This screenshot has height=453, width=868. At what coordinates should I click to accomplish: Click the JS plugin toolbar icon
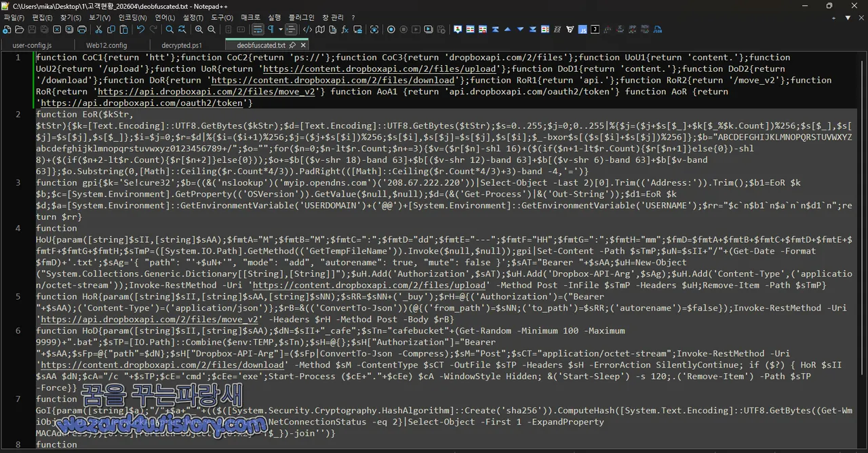(x=583, y=30)
